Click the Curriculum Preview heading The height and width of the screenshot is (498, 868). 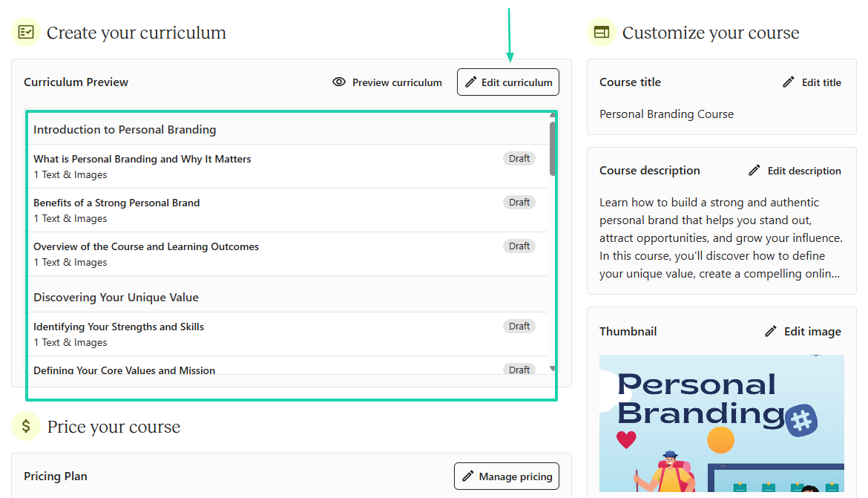click(76, 82)
